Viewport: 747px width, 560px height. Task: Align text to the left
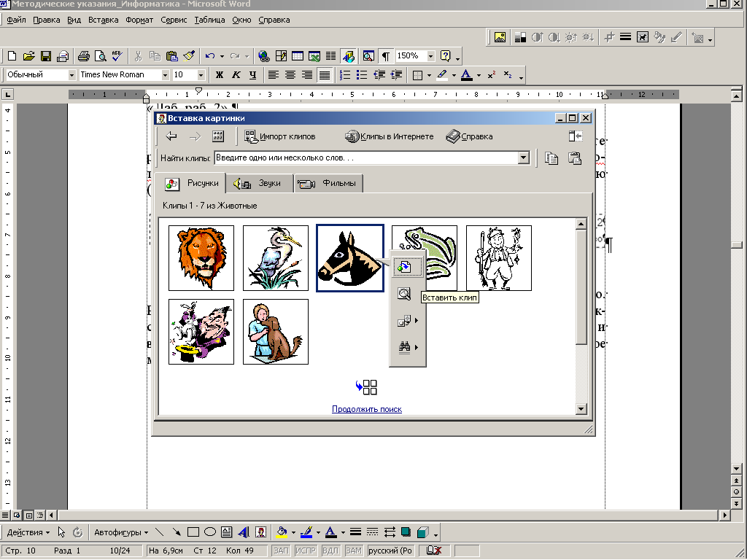(273, 75)
